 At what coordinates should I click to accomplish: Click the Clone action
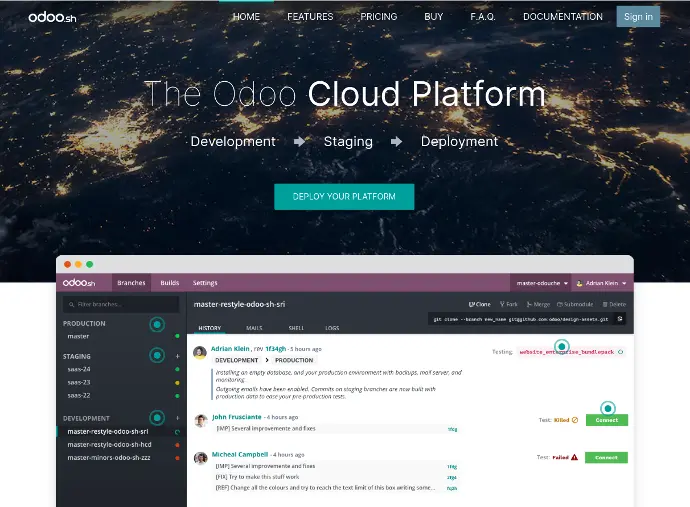click(480, 304)
